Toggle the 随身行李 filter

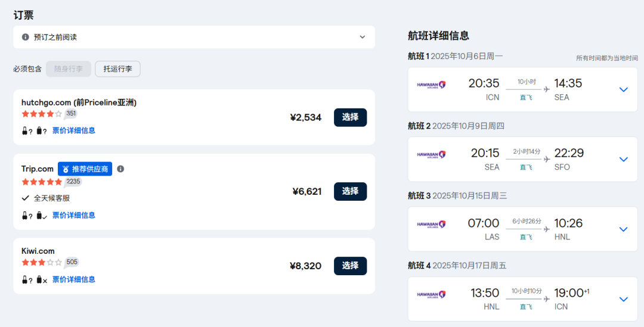coord(68,69)
